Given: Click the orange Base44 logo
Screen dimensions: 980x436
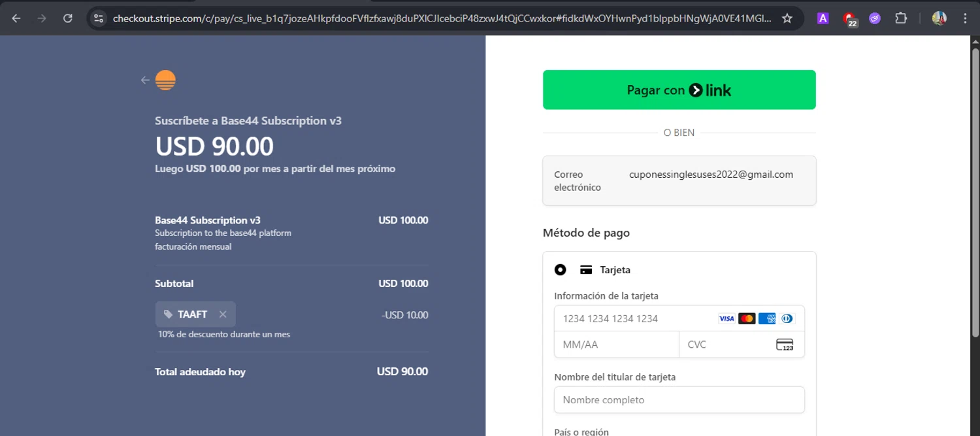Looking at the screenshot, I should pyautogui.click(x=165, y=80).
